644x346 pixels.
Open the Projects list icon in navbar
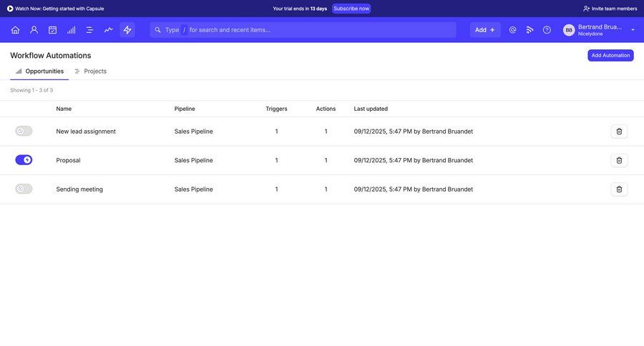(x=90, y=30)
